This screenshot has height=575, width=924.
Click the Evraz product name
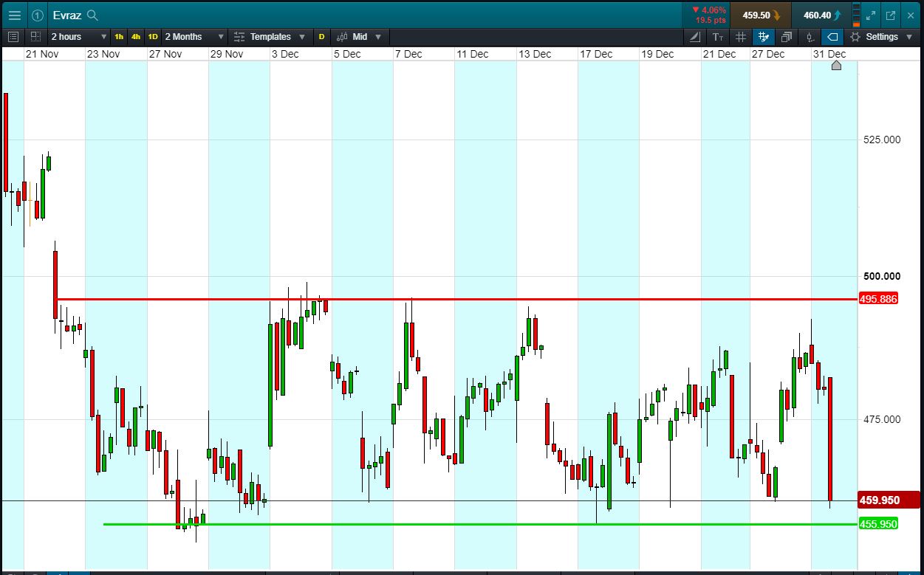[x=66, y=15]
